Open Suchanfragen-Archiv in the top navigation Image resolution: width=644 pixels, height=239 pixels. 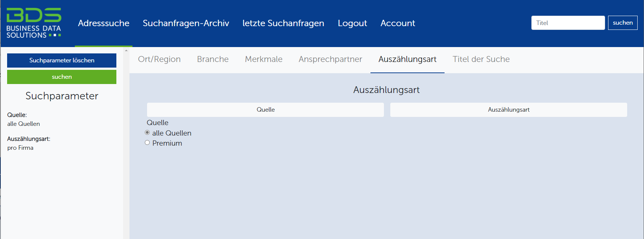pyautogui.click(x=186, y=23)
